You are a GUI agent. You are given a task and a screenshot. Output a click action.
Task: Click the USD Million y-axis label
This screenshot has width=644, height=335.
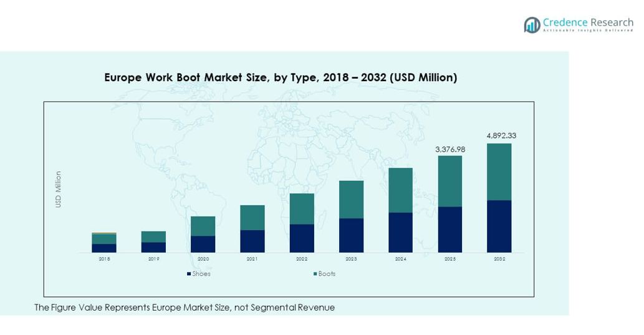point(59,189)
